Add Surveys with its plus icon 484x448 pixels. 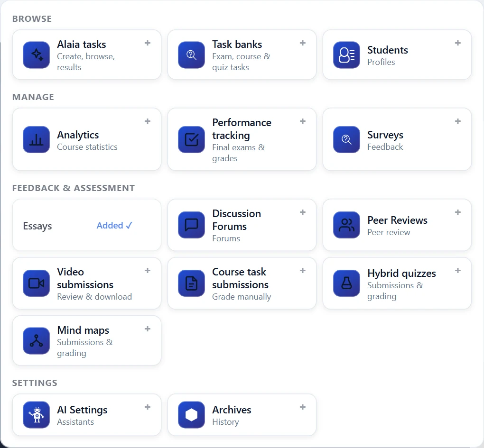tap(458, 121)
